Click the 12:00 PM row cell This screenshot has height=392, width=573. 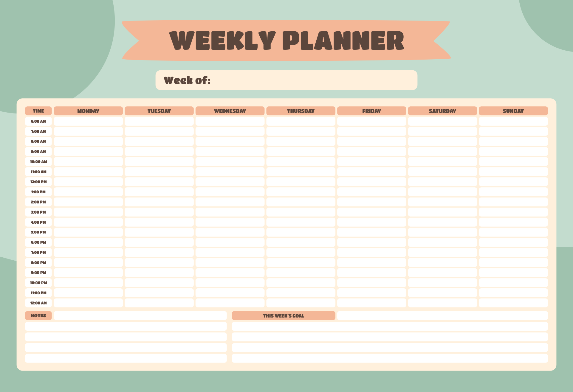(39, 182)
